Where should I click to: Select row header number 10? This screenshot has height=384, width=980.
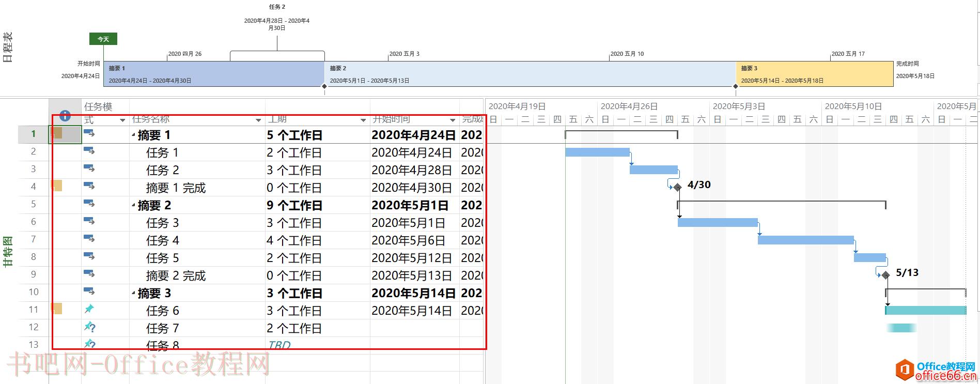34,291
